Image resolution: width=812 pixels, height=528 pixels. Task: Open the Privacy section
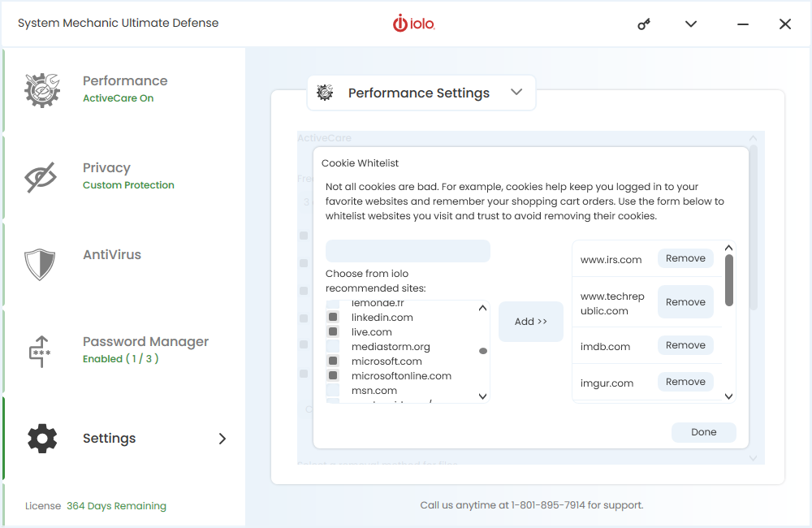click(124, 177)
